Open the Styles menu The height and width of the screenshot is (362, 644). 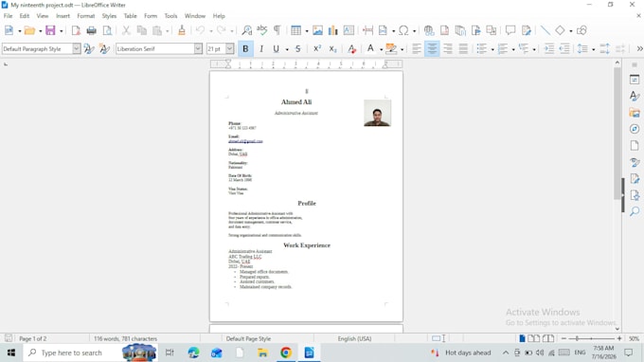point(109,15)
